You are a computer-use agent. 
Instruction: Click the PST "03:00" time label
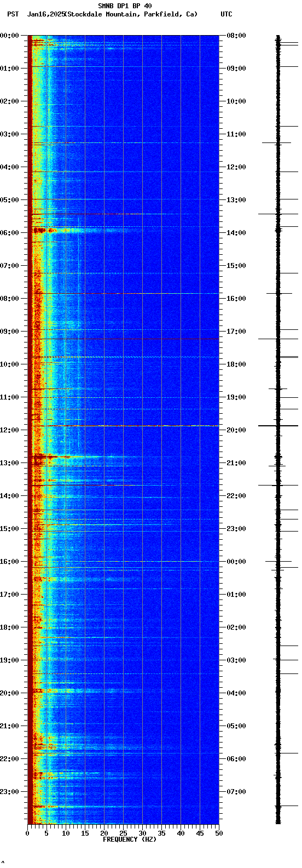9,134
